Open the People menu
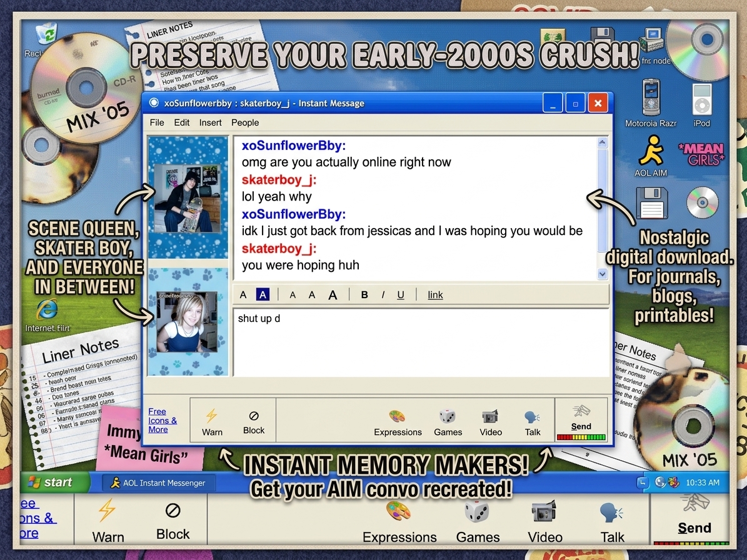747x560 pixels. (x=245, y=122)
